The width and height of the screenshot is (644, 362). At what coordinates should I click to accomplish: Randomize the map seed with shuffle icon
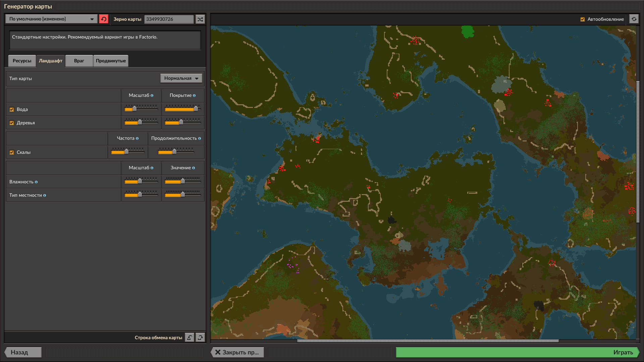tap(200, 19)
